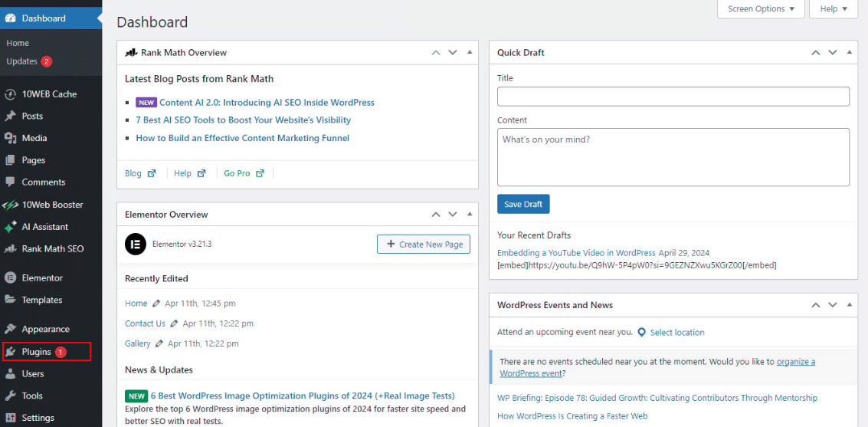Click the Comments speech bubble icon
868x427 pixels.
pyautogui.click(x=10, y=182)
